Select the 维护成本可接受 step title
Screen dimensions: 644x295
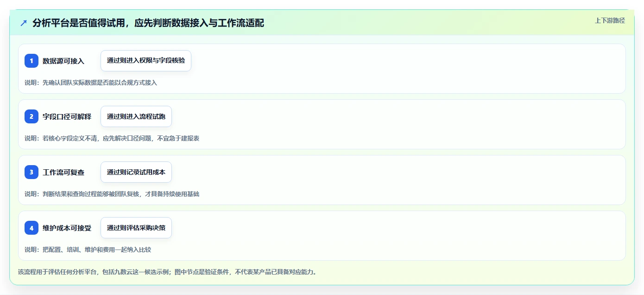point(67,228)
